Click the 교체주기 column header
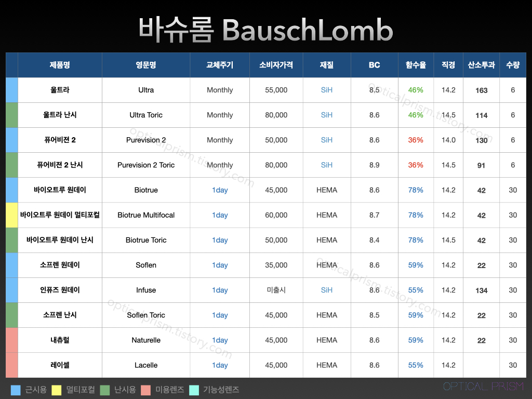Image resolution: width=532 pixels, height=399 pixels. (220, 65)
